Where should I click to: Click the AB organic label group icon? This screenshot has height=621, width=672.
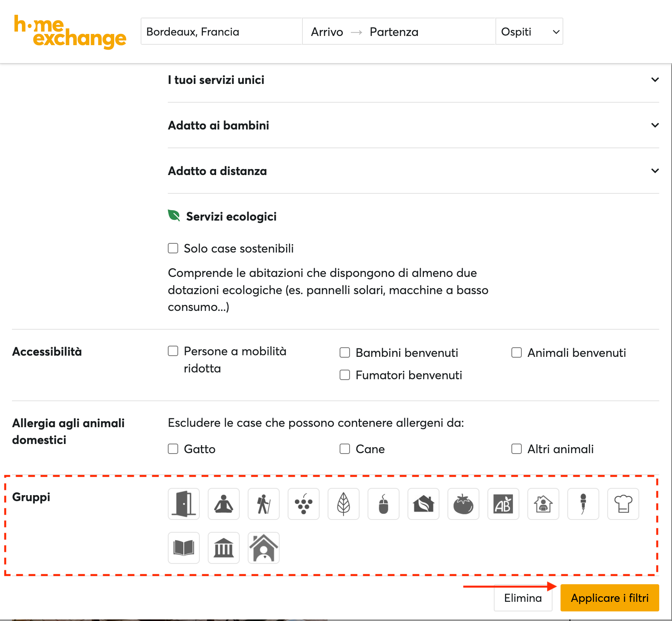tap(503, 504)
